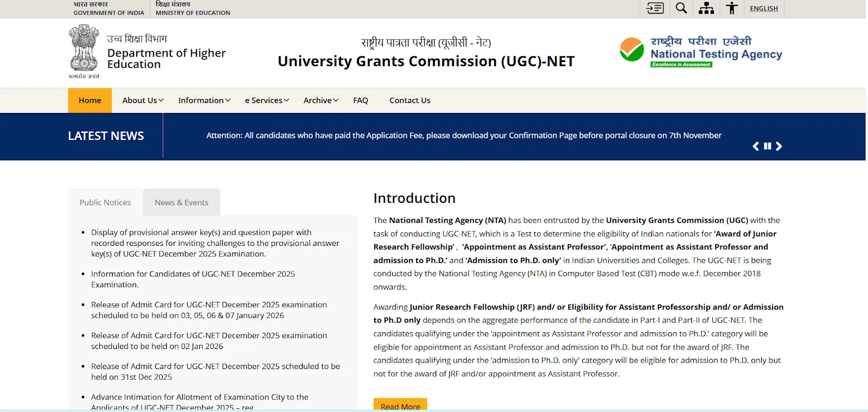Open the Home menu item
The width and height of the screenshot is (868, 412).
(90, 100)
